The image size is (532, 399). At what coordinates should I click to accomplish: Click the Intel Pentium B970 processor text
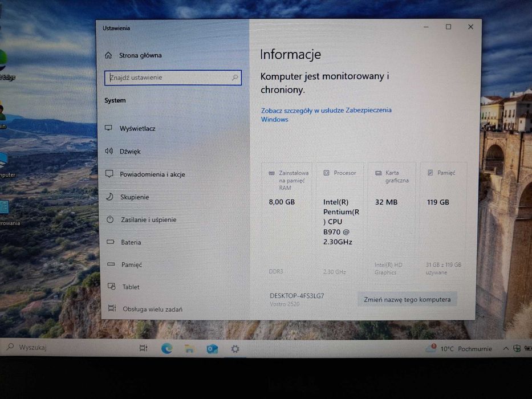pyautogui.click(x=341, y=222)
